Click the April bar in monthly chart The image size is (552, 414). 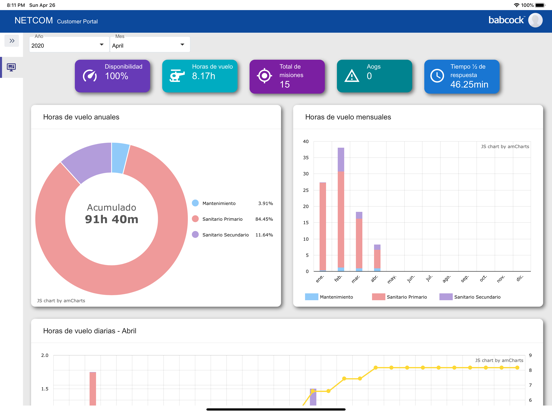click(x=377, y=258)
